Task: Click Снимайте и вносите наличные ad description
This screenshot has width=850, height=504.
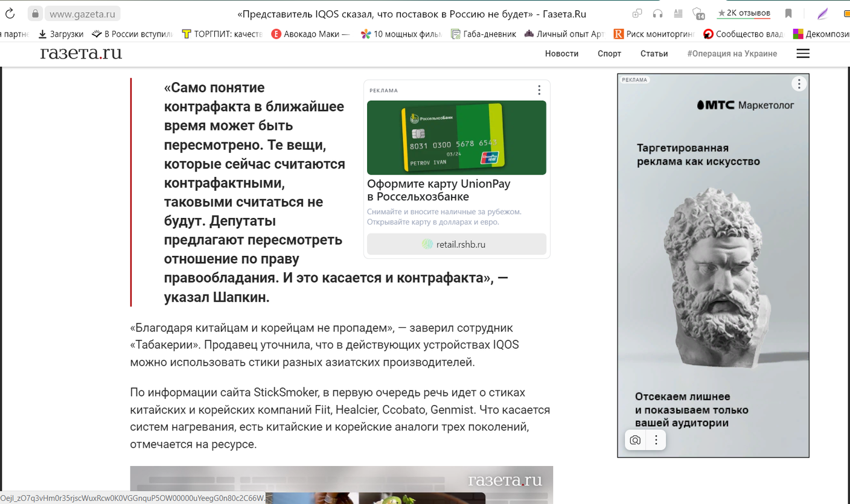Action: pos(444,217)
